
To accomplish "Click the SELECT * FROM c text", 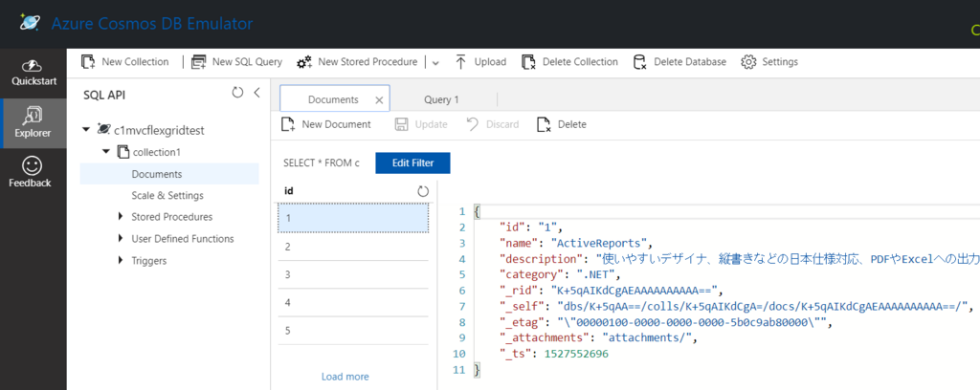I will (322, 162).
